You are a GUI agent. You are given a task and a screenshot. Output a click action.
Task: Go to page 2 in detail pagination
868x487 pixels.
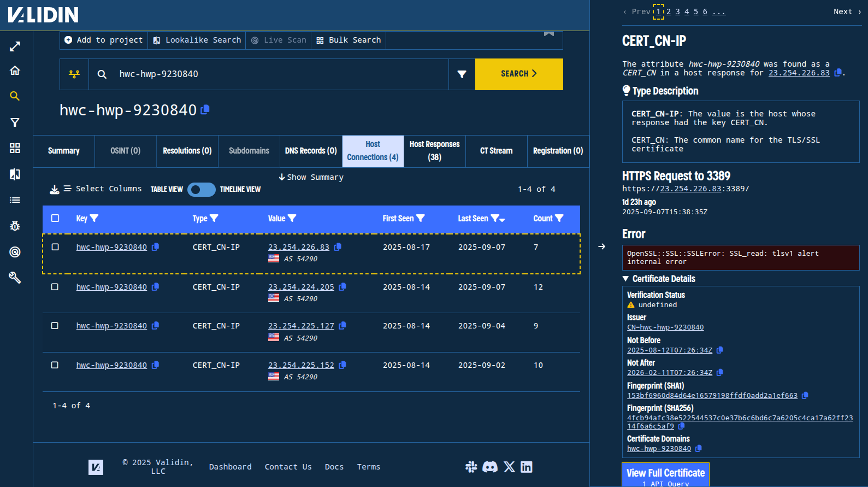coord(669,11)
